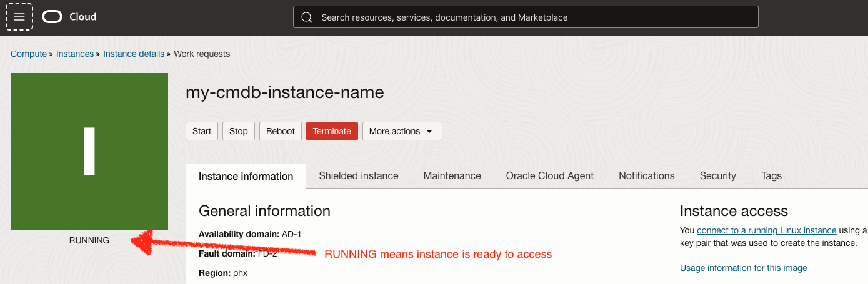
Task: Select the Instance information tab
Action: 246,176
